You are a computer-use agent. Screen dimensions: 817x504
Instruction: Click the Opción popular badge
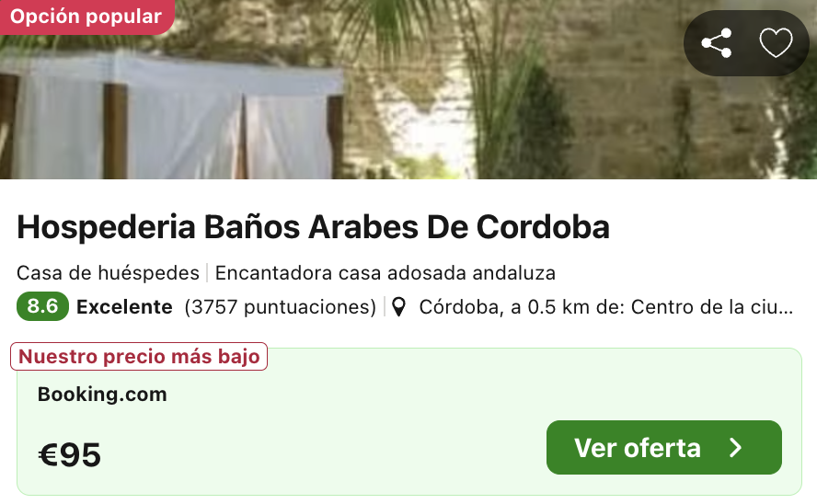86,17
